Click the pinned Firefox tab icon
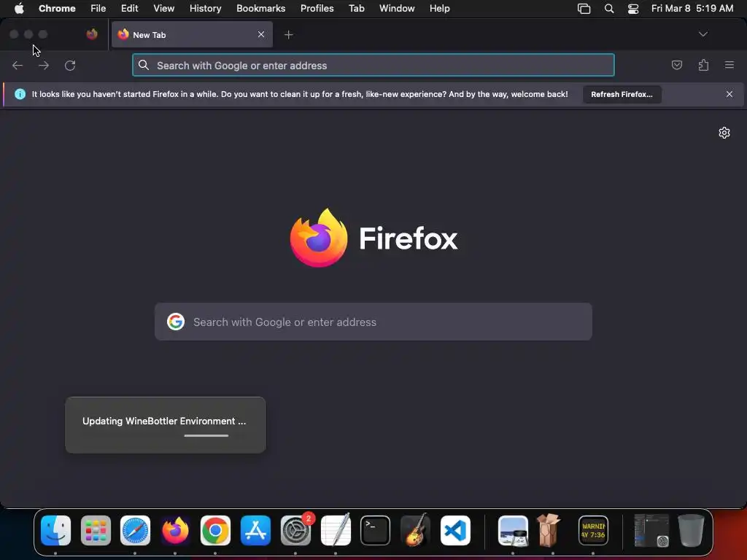 point(92,34)
